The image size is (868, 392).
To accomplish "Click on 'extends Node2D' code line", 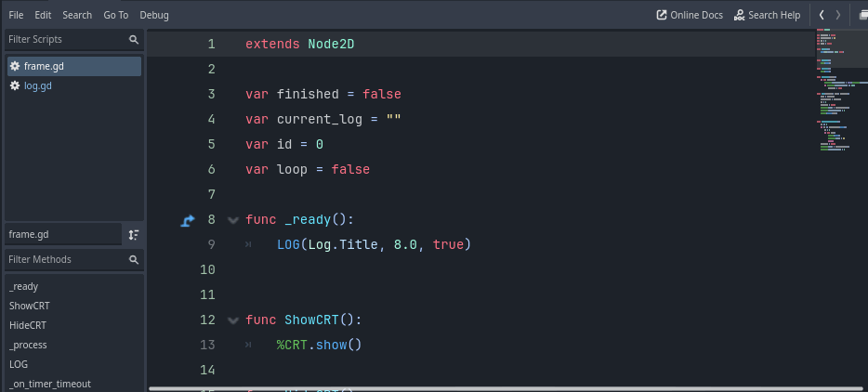I will tap(299, 45).
